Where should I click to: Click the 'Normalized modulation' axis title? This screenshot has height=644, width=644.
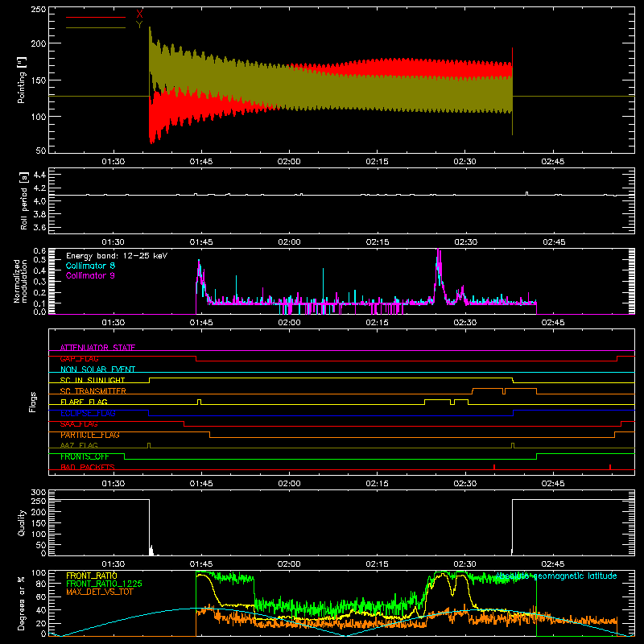point(20,281)
